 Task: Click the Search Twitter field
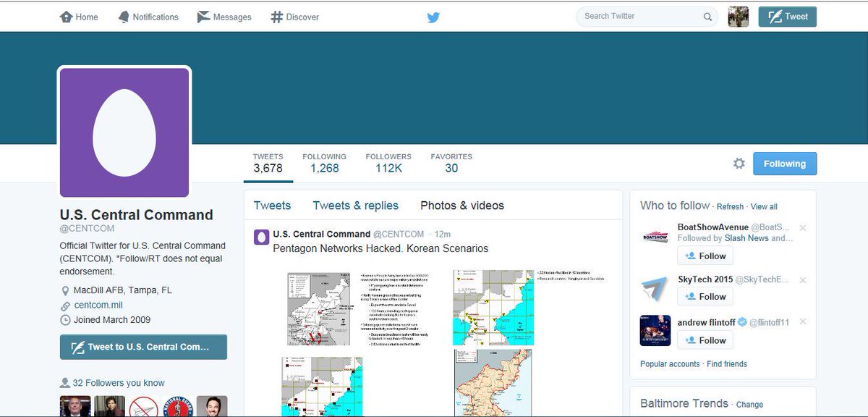point(647,16)
